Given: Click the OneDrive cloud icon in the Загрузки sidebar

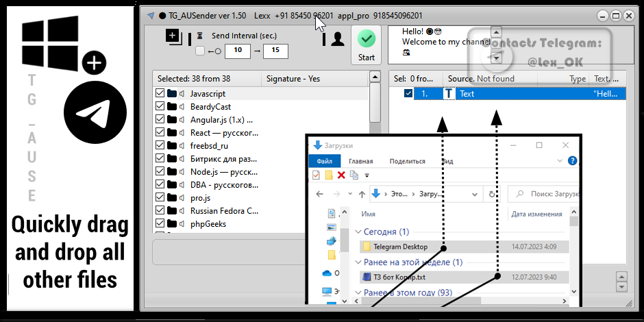Looking at the screenshot, I should (x=327, y=273).
